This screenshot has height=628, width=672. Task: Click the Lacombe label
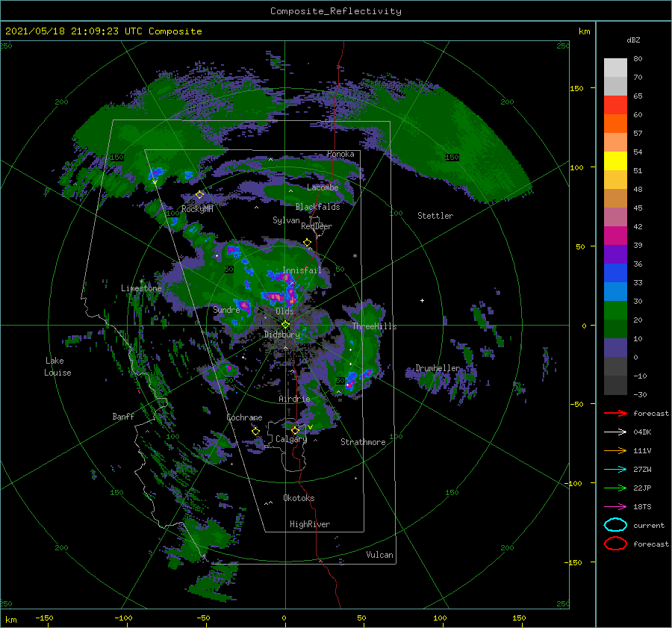pos(323,187)
